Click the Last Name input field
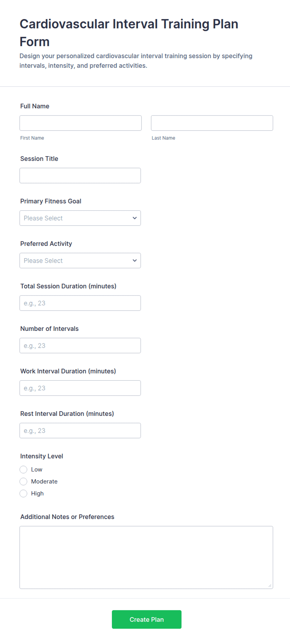 212,123
